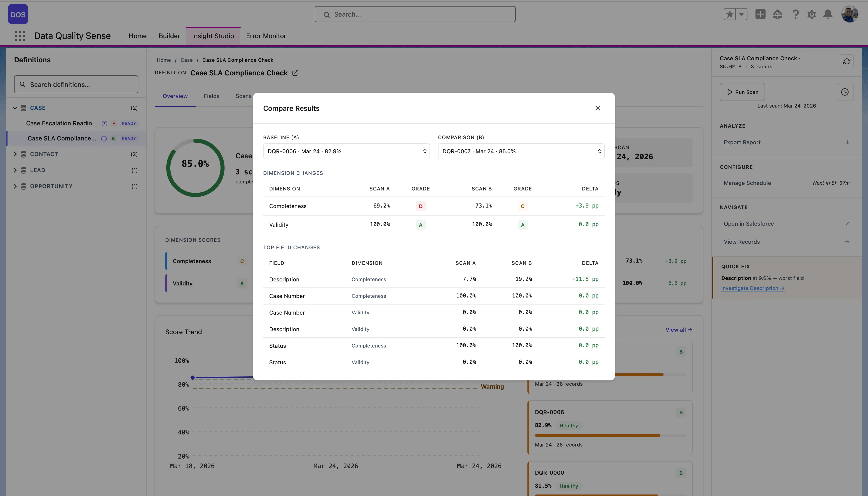
Task: Open the favorites dropdown arrow beside the star
Action: (x=741, y=14)
